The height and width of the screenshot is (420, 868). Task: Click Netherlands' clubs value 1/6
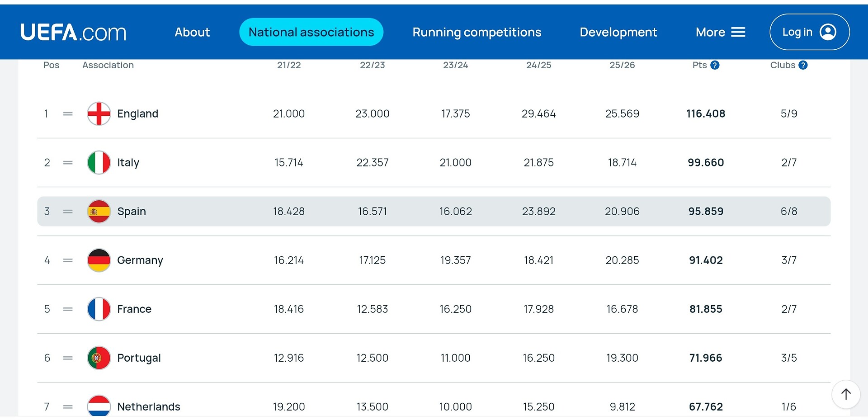click(789, 406)
